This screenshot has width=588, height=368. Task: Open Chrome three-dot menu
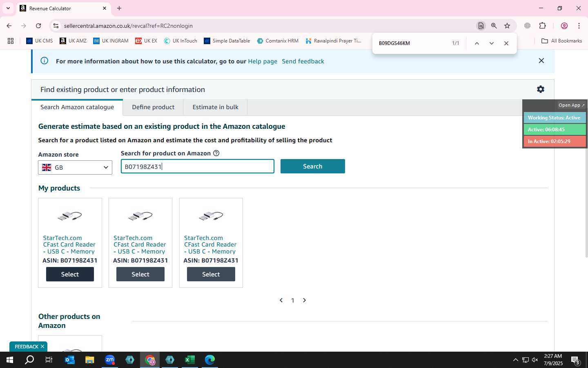(579, 26)
